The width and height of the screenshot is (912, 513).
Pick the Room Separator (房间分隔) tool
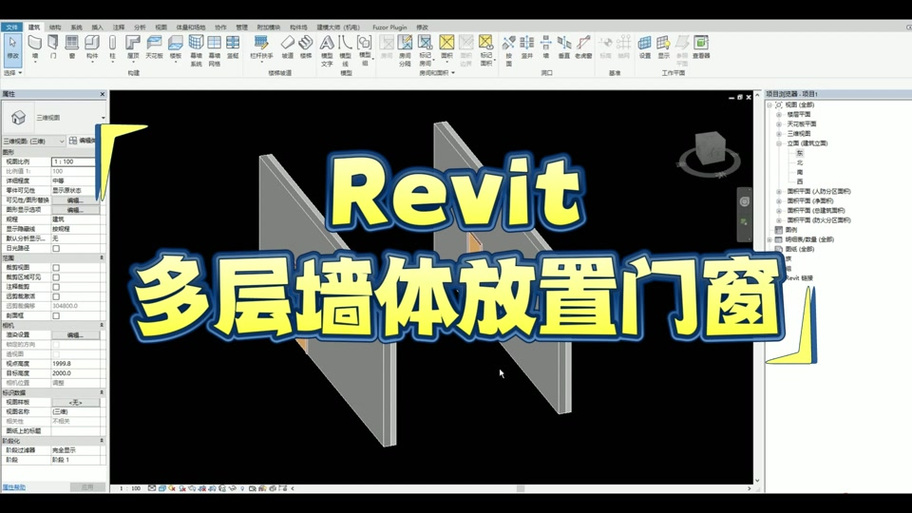click(405, 50)
